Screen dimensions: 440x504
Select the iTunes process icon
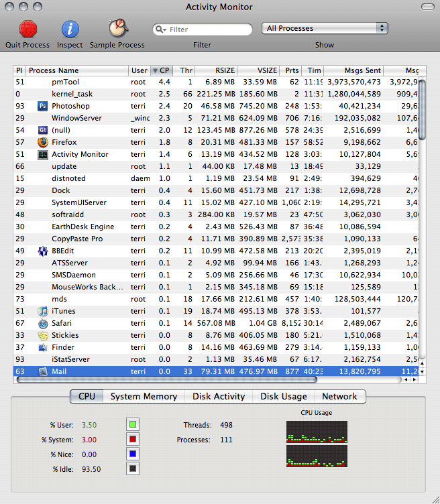(x=43, y=311)
